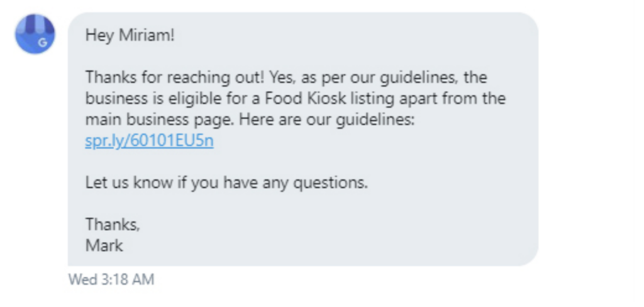Viewport: 644px width, 307px height.
Task: Click the Wed 3:18 AM timestamp
Action: [111, 279]
